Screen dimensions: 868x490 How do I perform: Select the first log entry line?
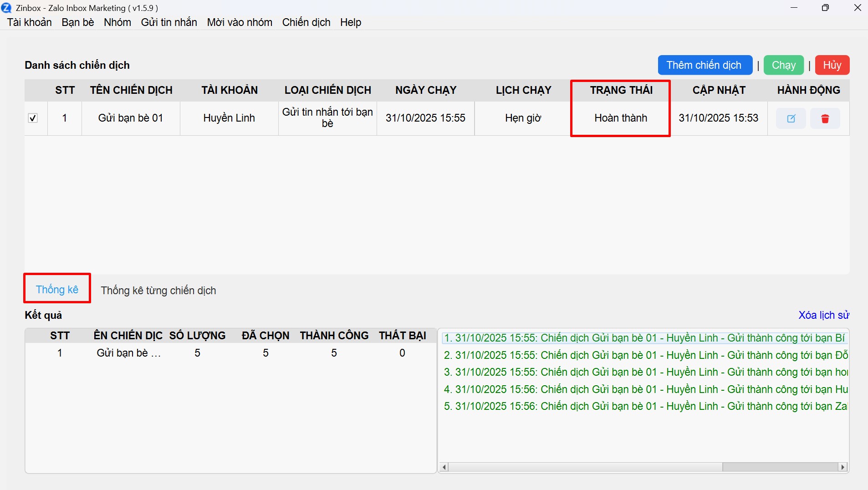pyautogui.click(x=644, y=338)
